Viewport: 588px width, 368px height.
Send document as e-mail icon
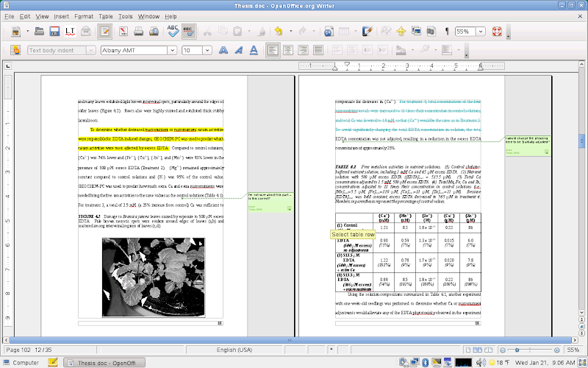click(85, 32)
